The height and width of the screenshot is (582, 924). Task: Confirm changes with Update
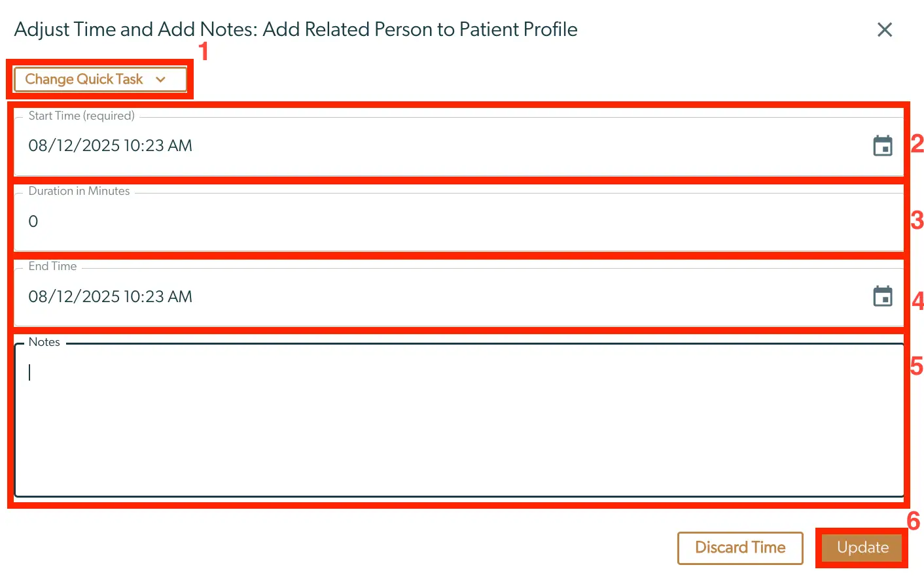tap(861, 547)
